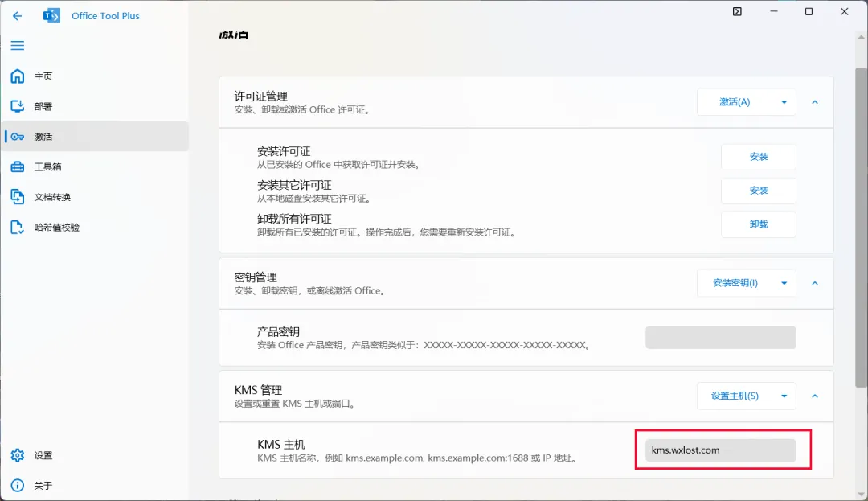Click the 许可证管理 heading text
The image size is (868, 501).
(260, 97)
